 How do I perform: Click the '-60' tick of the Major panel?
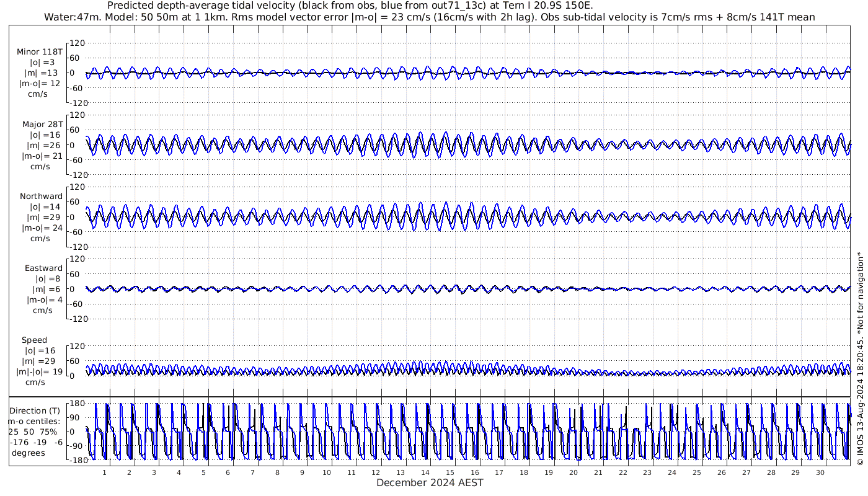77,160
